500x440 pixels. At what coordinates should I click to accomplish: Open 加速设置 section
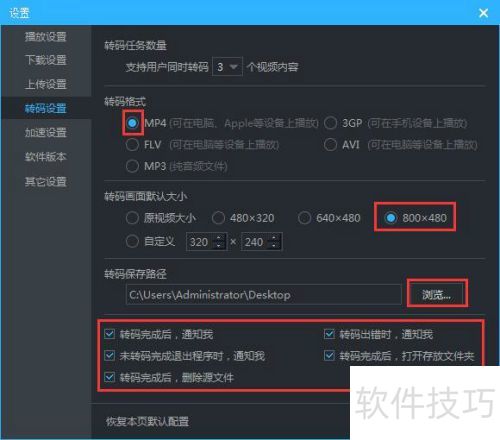(46, 132)
